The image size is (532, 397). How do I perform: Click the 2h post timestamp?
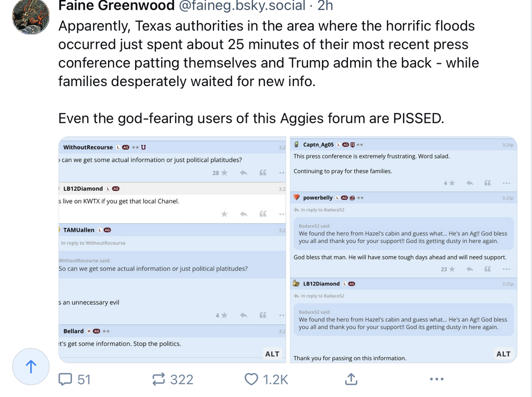(x=325, y=6)
